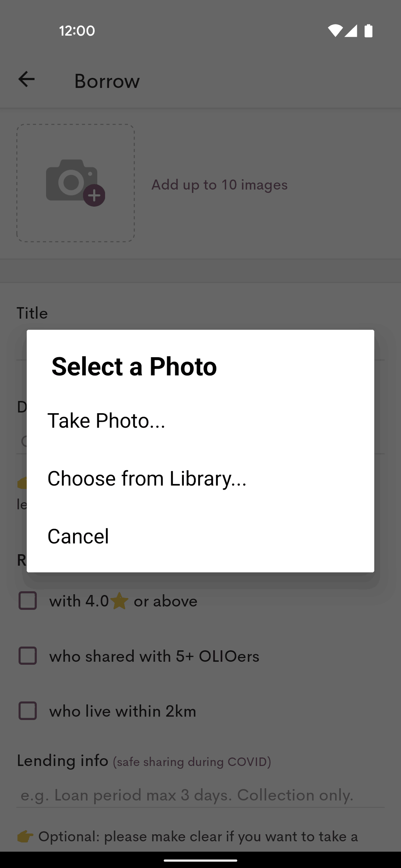Tap the Wi-Fi status icon
The height and width of the screenshot is (868, 401).
tap(335, 31)
